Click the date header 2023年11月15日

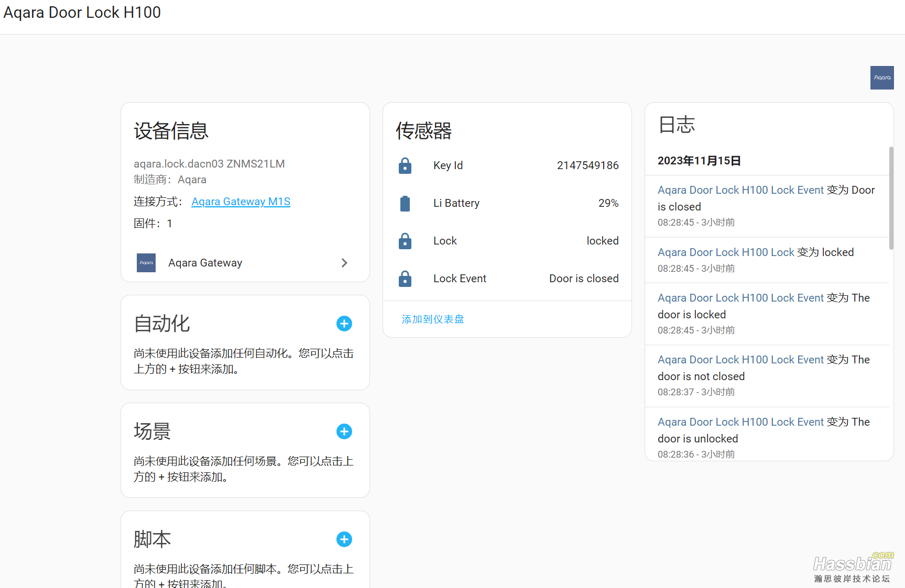(x=699, y=161)
